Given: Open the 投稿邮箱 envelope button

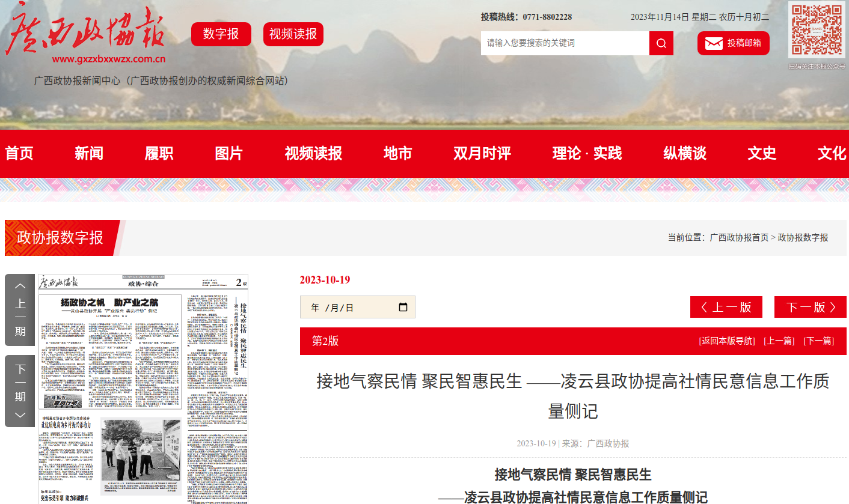Looking at the screenshot, I should pos(734,43).
